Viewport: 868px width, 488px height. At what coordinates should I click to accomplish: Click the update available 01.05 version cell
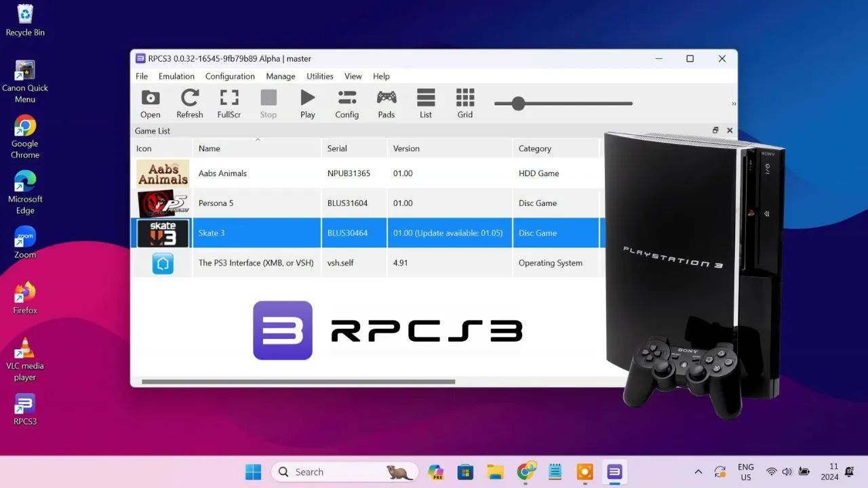pos(450,233)
